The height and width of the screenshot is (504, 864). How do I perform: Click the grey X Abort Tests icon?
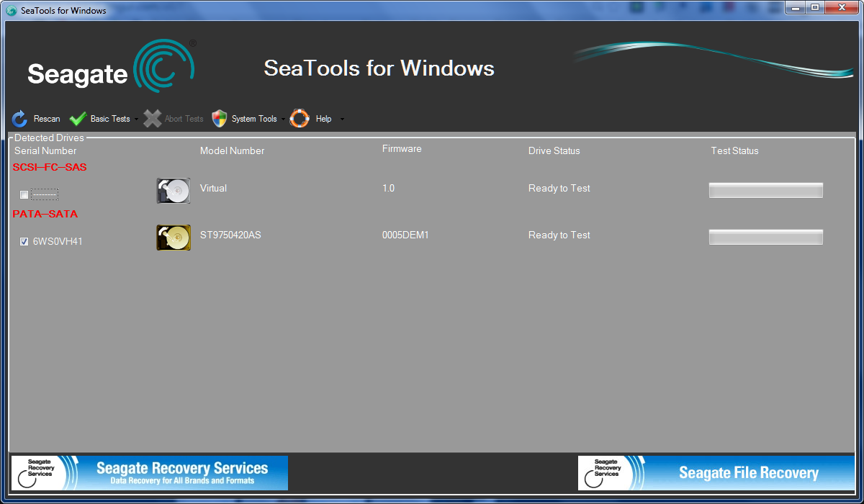pos(152,119)
